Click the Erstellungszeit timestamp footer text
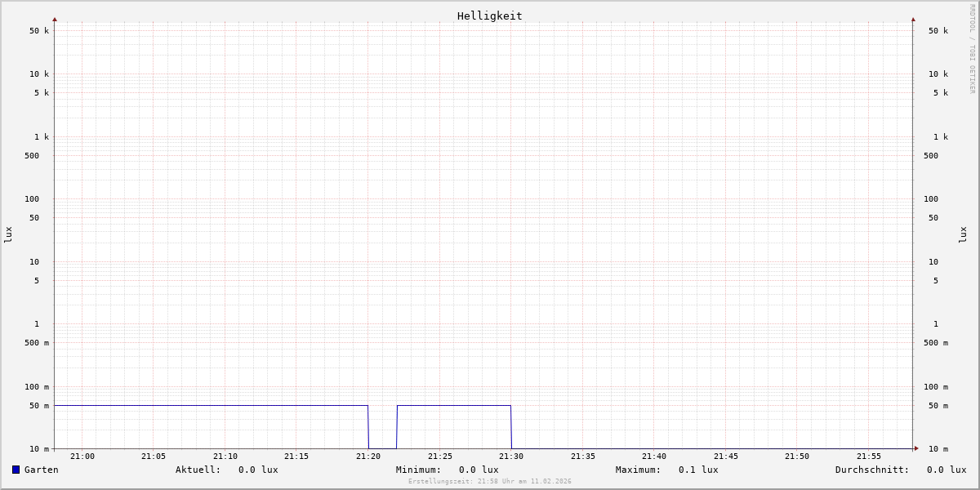980x490 pixels. coord(490,481)
